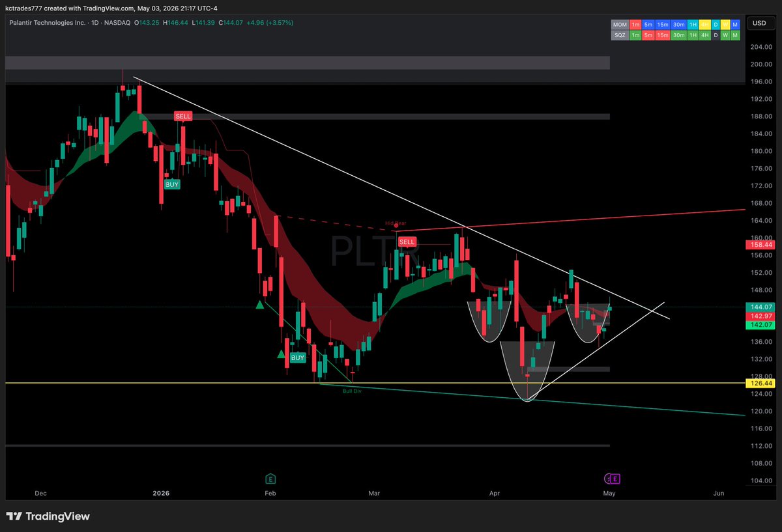Click the yellow 126.44 price tag
782x532 pixels.
coord(761,384)
